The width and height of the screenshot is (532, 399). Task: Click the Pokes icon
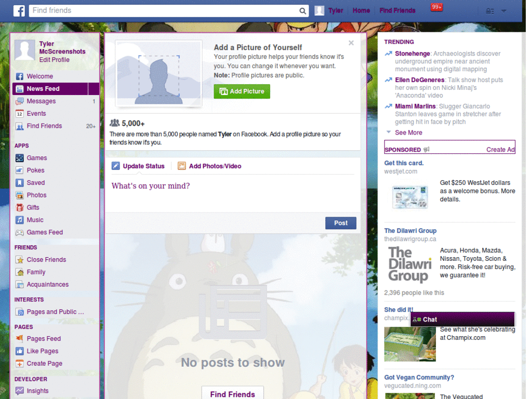20,170
